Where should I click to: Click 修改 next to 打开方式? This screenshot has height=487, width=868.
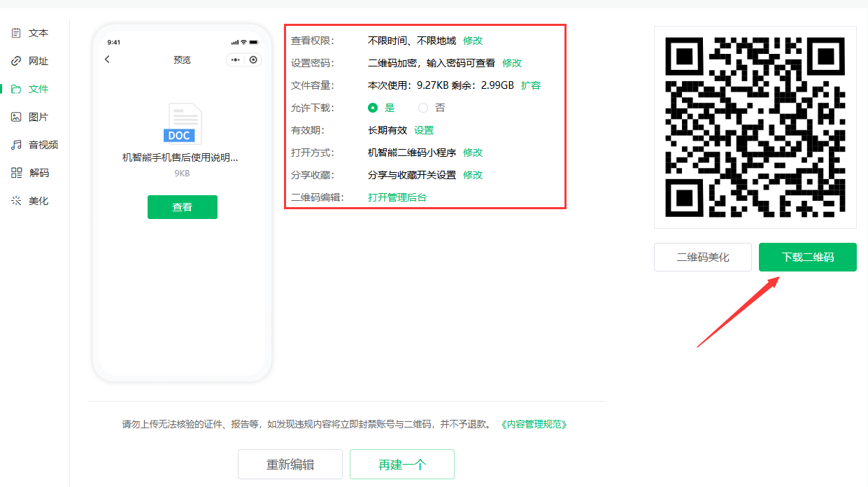click(473, 153)
